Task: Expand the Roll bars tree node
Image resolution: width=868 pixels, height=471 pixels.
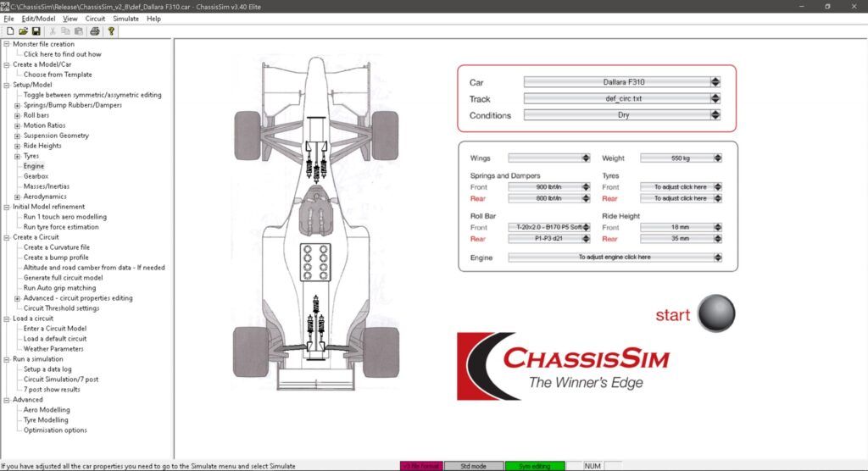Action: (17, 116)
